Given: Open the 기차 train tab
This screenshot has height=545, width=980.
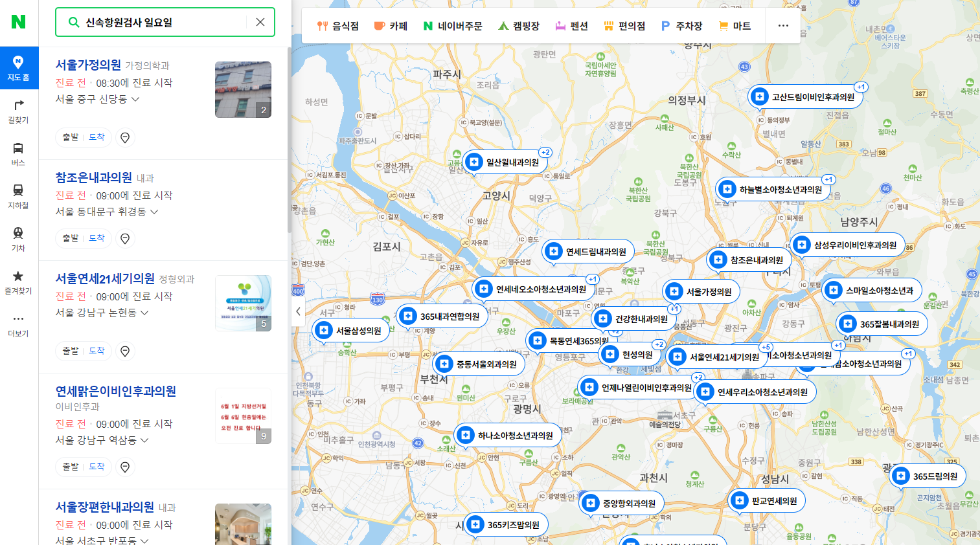Looking at the screenshot, I should (x=19, y=239).
